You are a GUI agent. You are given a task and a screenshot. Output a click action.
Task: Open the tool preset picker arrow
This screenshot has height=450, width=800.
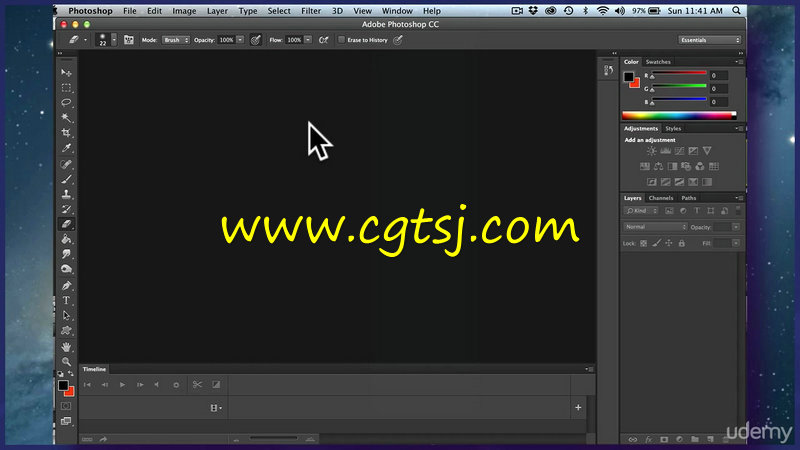pos(85,40)
